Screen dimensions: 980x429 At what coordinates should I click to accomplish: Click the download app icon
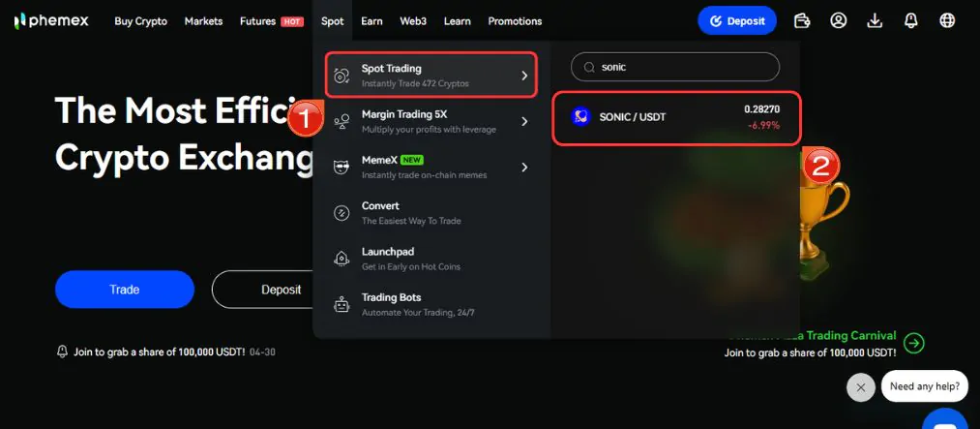[875, 20]
